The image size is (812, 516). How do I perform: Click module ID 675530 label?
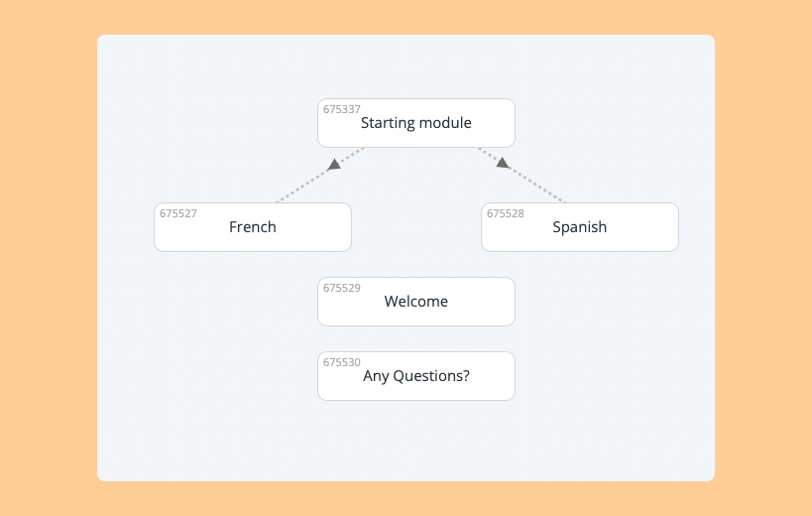[x=342, y=362]
